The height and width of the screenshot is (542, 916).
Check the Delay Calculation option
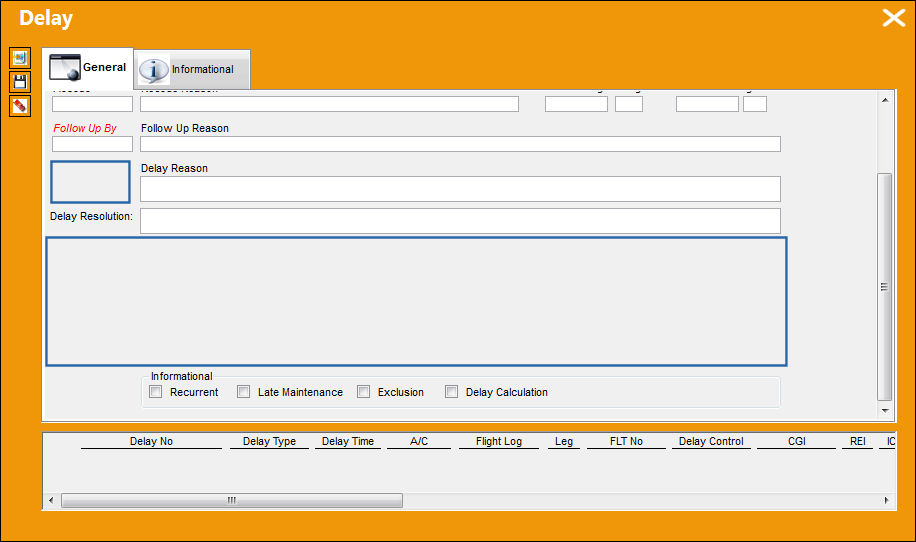tap(452, 391)
